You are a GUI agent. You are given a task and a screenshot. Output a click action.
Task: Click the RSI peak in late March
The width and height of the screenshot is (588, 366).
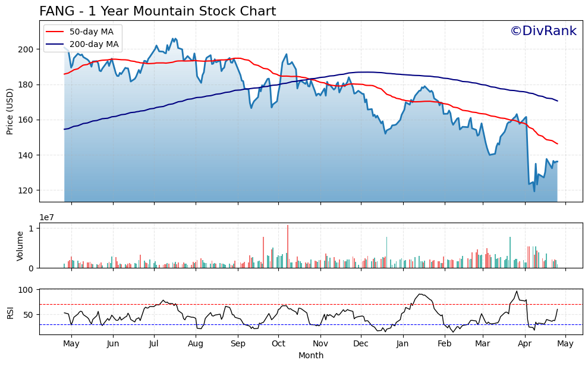pos(517,291)
